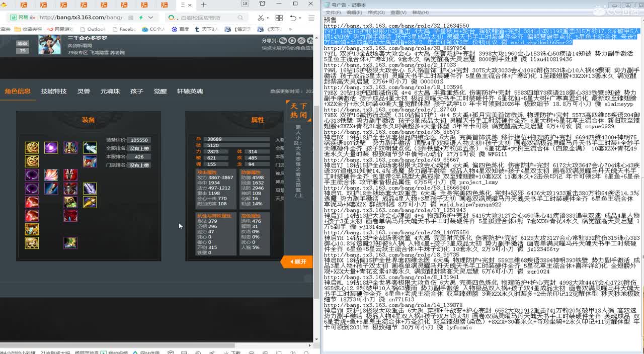Switch to the 技能特技 tab
644x354 pixels.
click(x=53, y=92)
